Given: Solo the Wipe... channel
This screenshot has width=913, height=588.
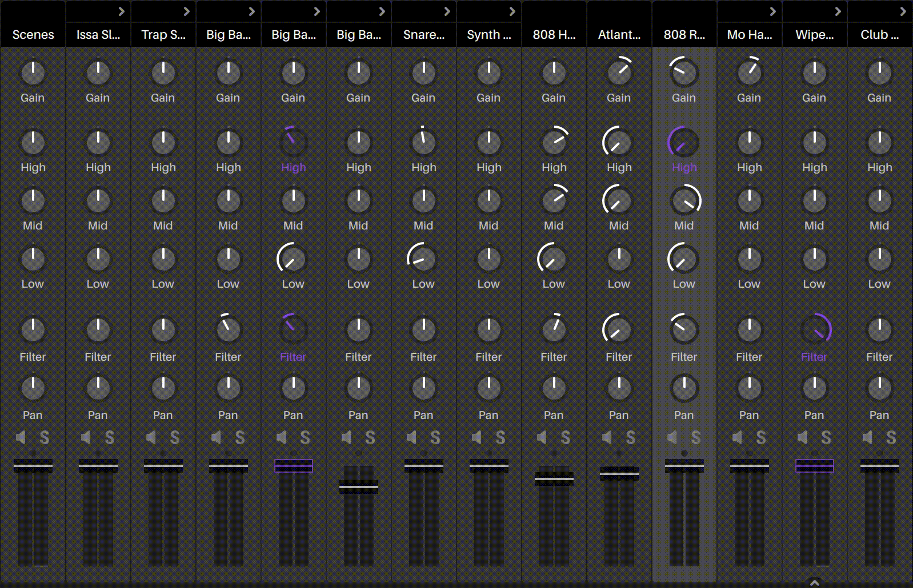Looking at the screenshot, I should coord(826,438).
